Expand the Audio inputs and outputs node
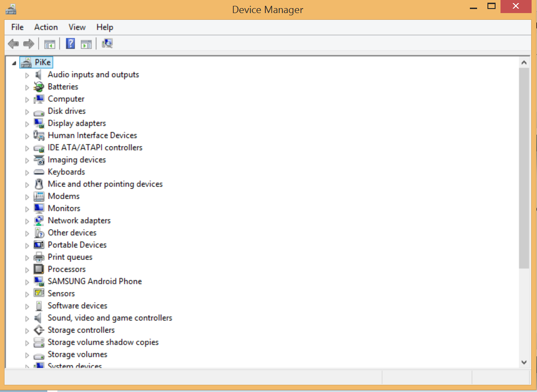The image size is (537, 392). [27, 75]
